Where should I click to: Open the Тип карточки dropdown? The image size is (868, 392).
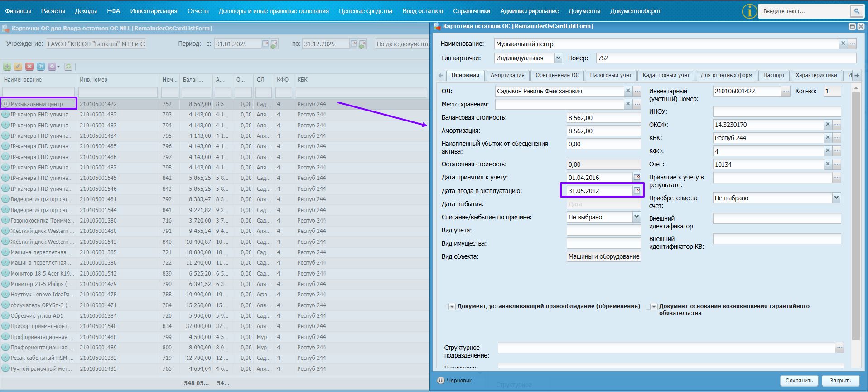coord(558,58)
